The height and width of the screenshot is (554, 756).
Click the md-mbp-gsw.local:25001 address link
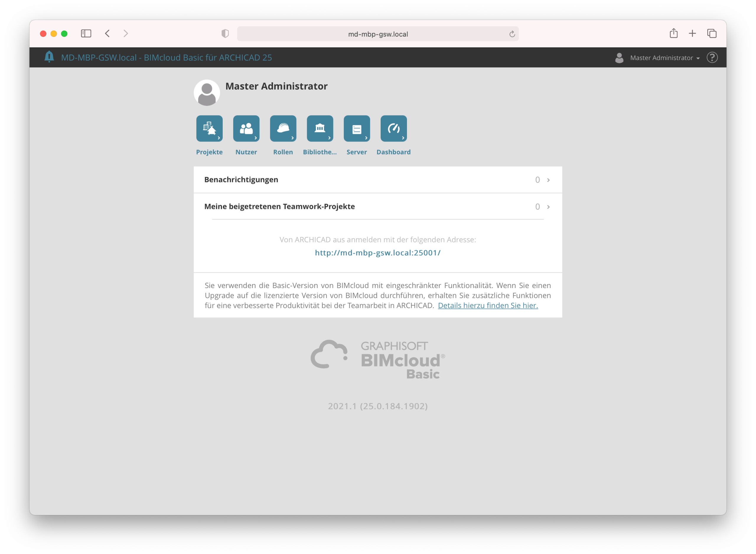(378, 253)
